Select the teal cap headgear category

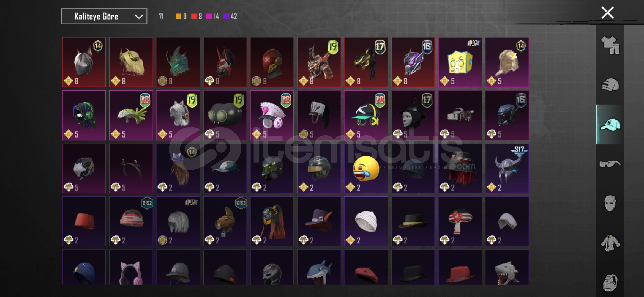[610, 124]
